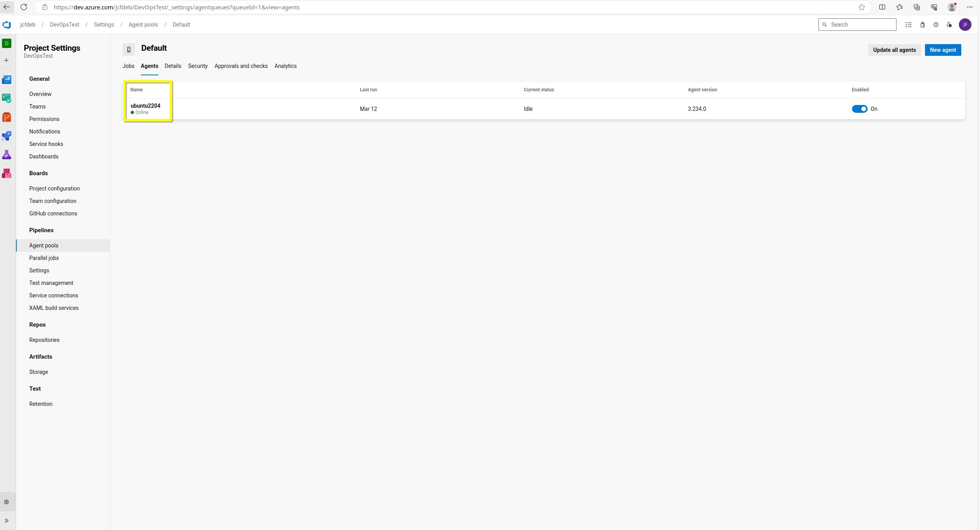The width and height of the screenshot is (980, 530).
Task: Click the browser address bar URL
Action: click(177, 7)
